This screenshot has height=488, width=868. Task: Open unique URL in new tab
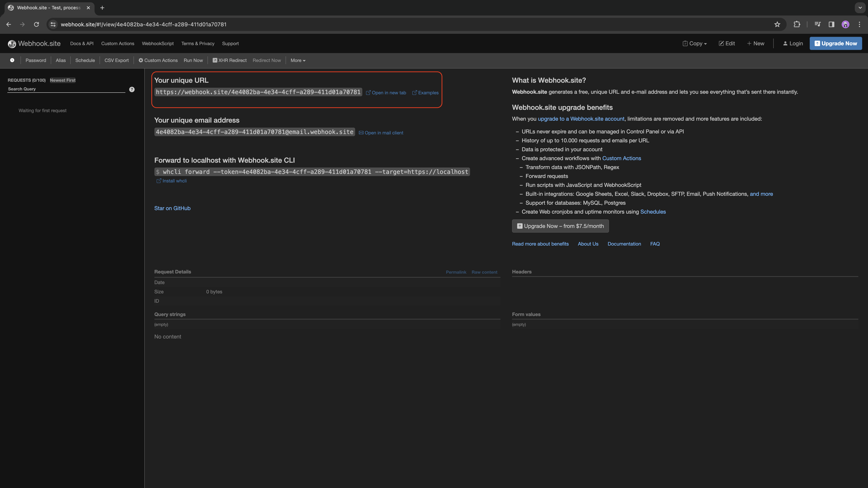pos(386,93)
